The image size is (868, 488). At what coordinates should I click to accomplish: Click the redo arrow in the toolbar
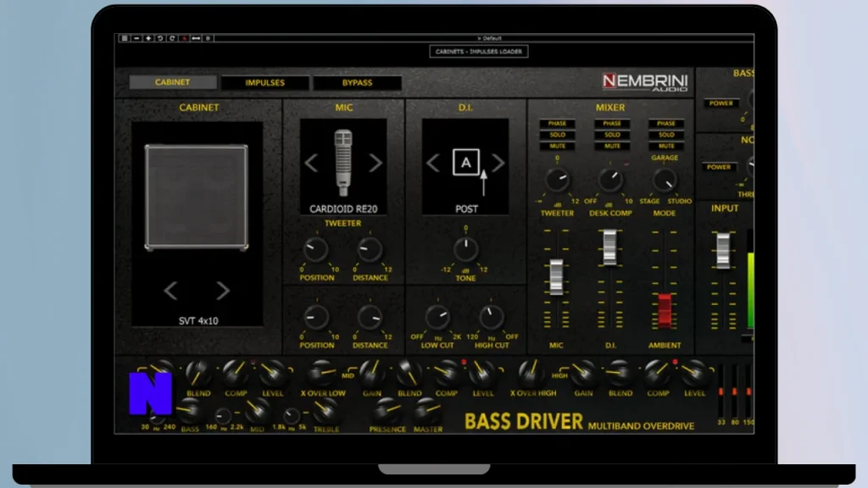click(x=172, y=38)
